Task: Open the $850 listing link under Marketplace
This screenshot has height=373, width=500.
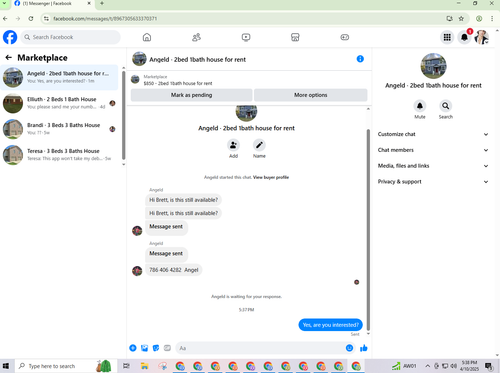Action: 178,83
